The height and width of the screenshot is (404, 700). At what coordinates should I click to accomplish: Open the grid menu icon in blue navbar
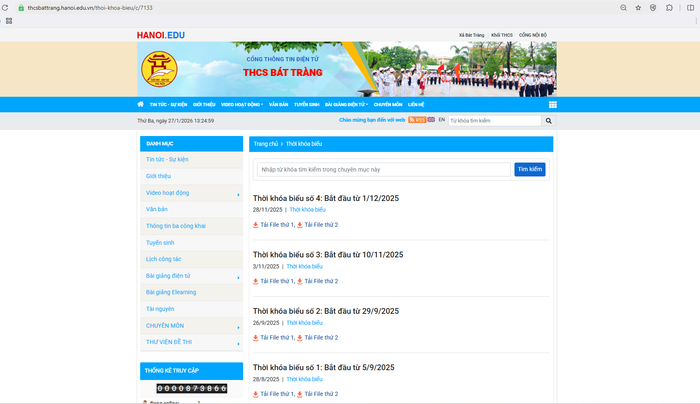(553, 104)
